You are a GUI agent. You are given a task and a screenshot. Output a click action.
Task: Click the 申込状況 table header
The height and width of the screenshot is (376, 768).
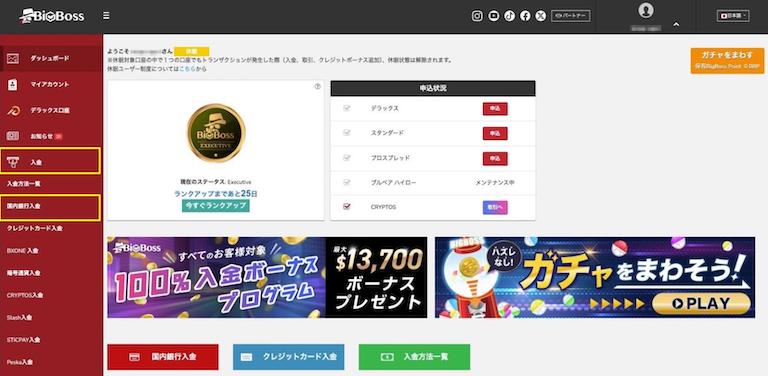pos(433,88)
